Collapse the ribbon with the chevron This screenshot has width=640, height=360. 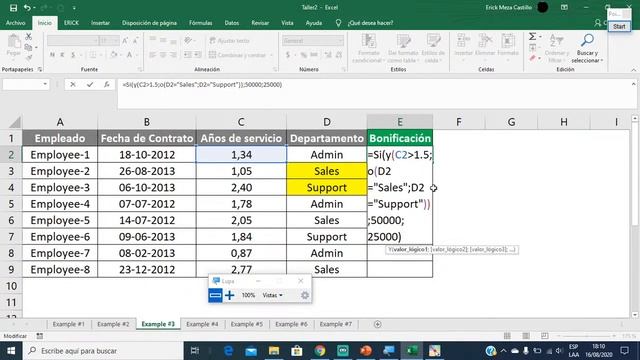click(633, 70)
